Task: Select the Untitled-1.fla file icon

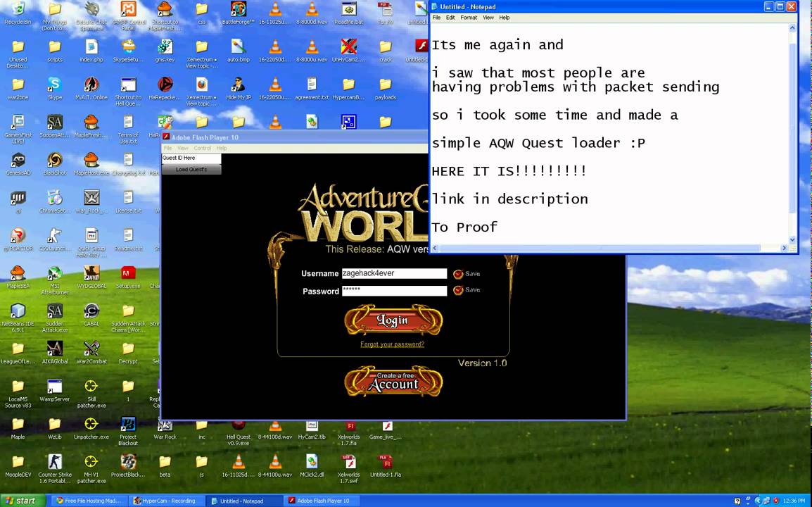Action: pyautogui.click(x=386, y=461)
